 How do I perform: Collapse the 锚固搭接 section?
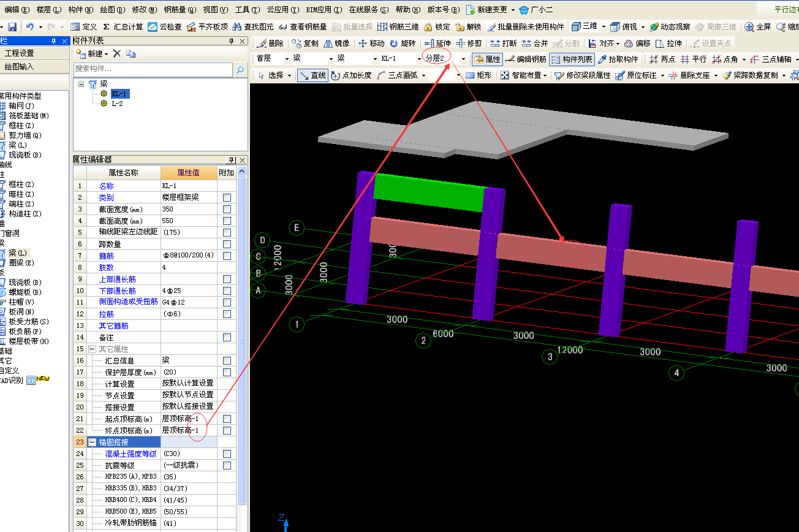click(92, 442)
